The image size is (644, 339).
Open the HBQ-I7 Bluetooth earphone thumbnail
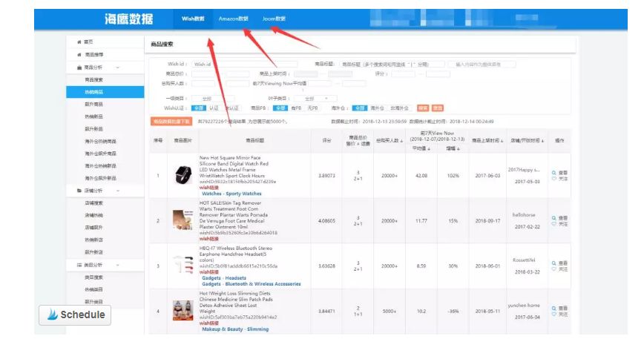click(183, 265)
